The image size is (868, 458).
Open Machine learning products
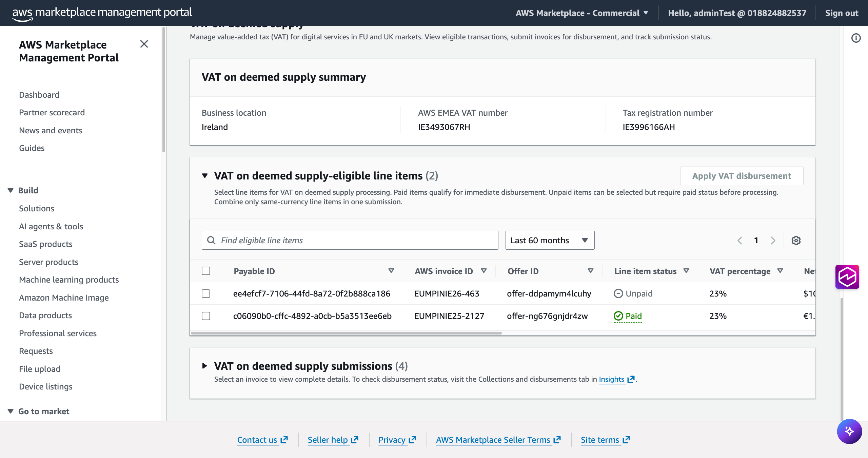[x=69, y=280]
